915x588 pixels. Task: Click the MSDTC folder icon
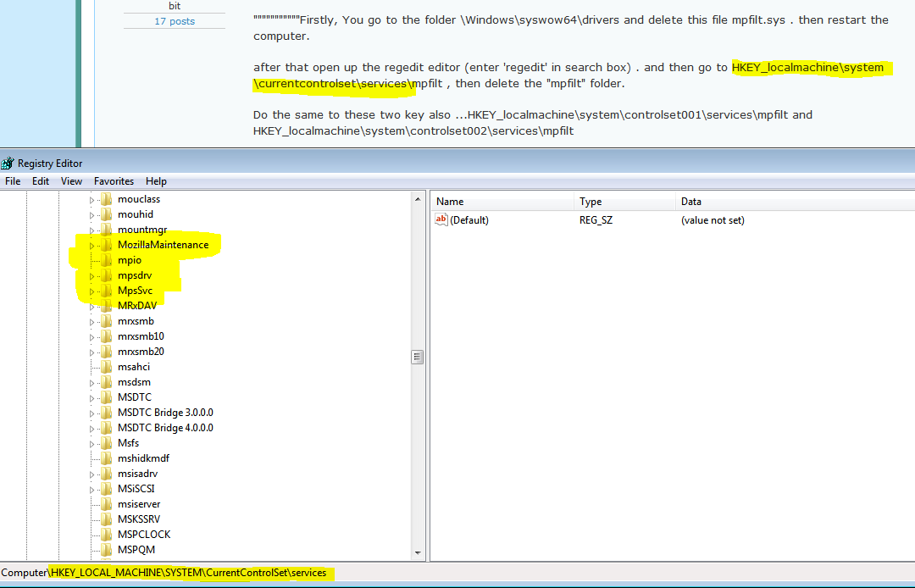106,397
